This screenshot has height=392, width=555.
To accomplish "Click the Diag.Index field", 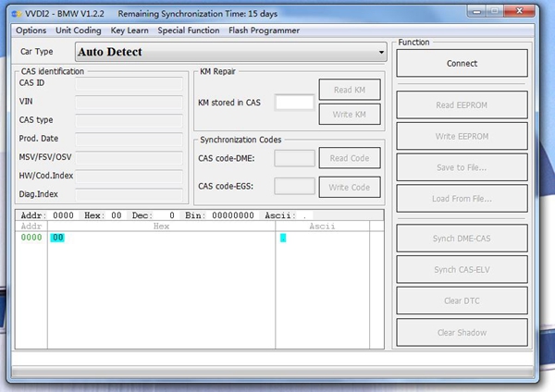I will point(129,195).
